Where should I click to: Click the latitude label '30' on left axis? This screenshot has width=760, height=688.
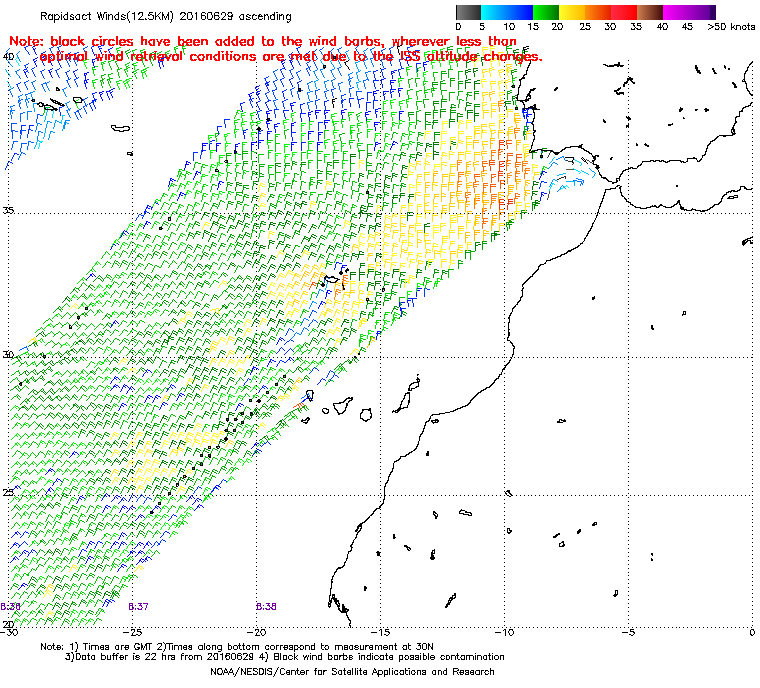click(8, 354)
